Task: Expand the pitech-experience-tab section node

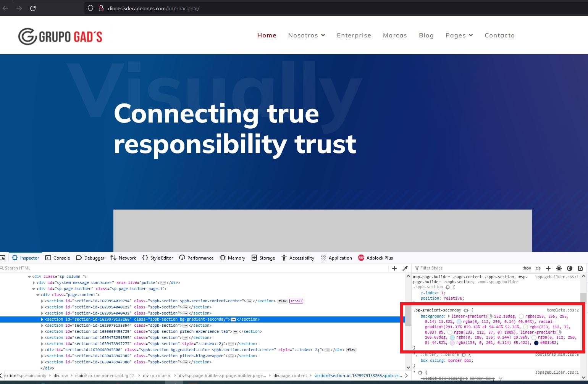Action: tap(42, 332)
